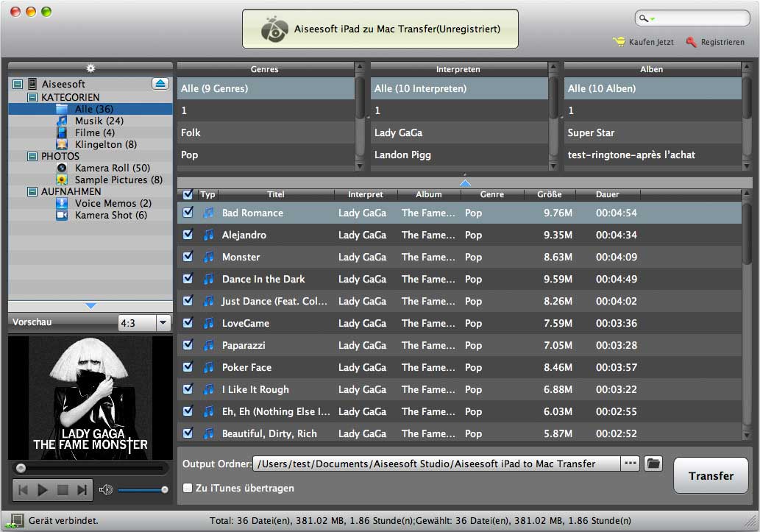Click the Klingelton category icon
The height and width of the screenshot is (532, 760).
coord(62,144)
